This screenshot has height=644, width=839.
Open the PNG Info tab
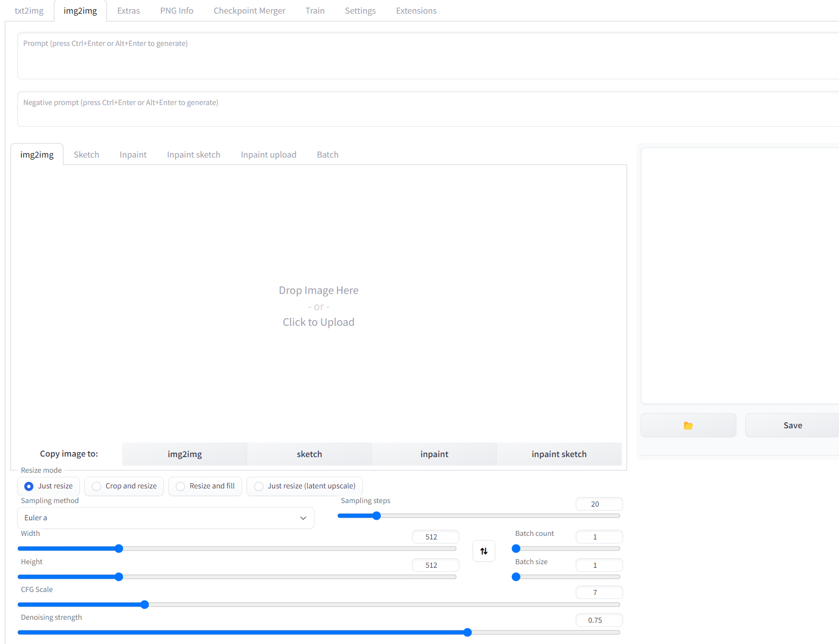[176, 10]
